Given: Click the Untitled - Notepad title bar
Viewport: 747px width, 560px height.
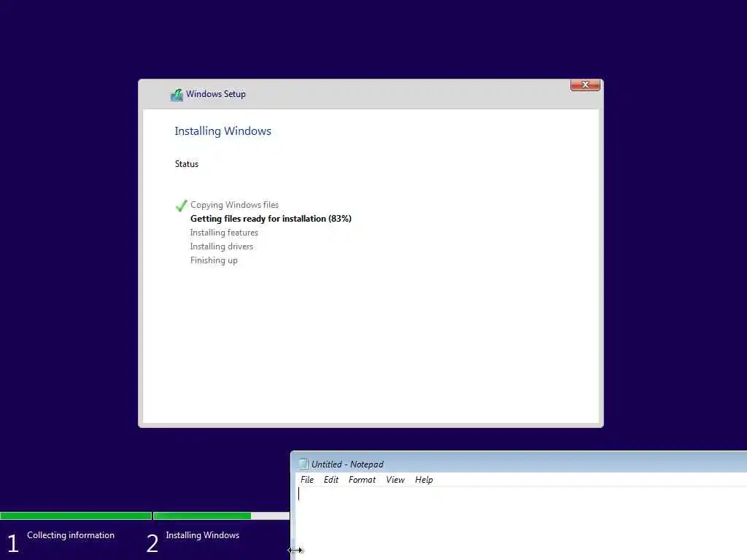Looking at the screenshot, I should 519,463.
